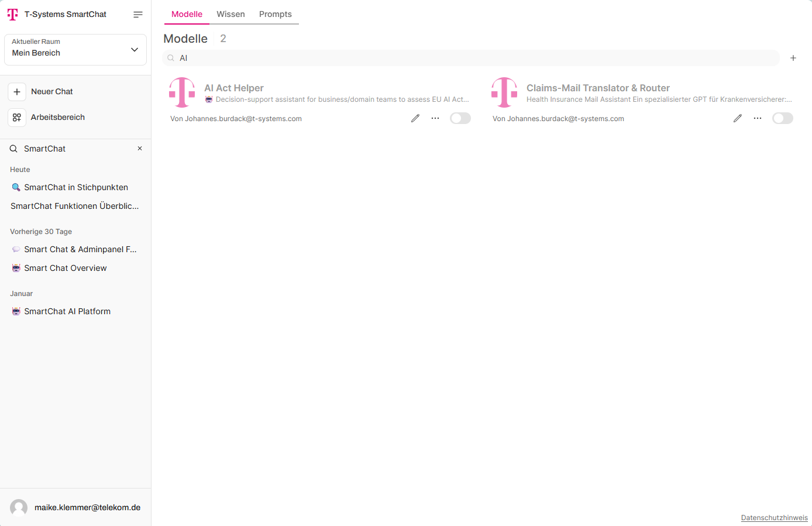Viewport: 812px width, 526px height.
Task: Switch to the Prompts tab
Action: [x=276, y=14]
